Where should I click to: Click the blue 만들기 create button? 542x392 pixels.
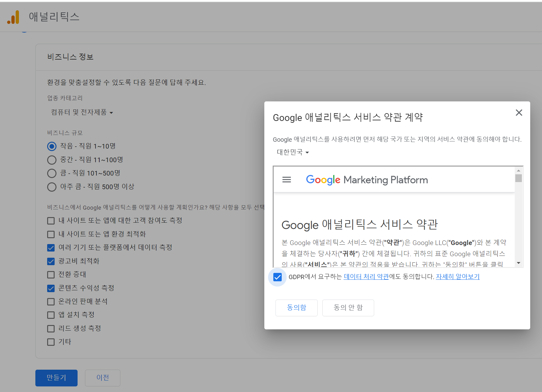56,378
